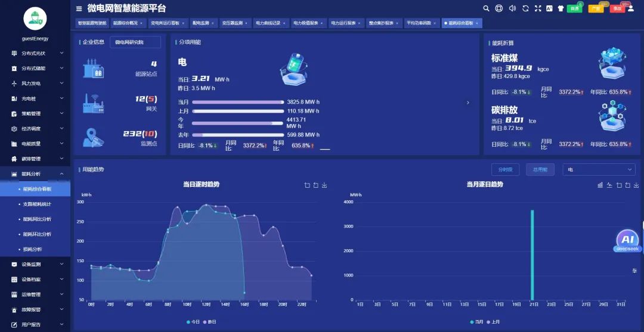Toggle the 当月 legend series
Screen dimensions: 644x332
pyautogui.click(x=477, y=322)
